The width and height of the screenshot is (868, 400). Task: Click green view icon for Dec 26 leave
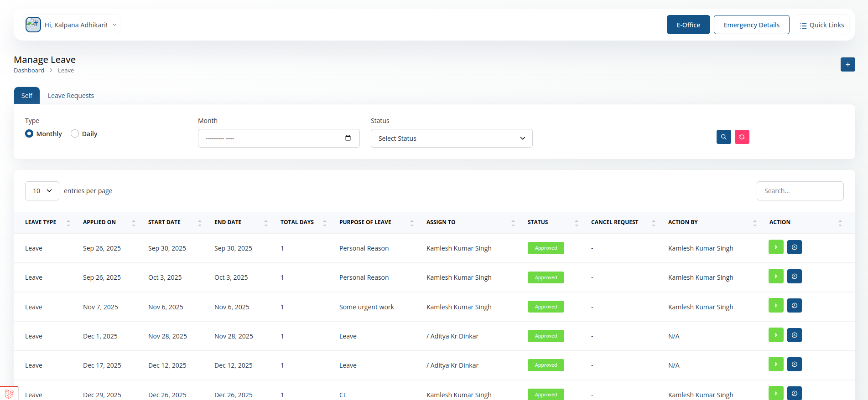776,393
